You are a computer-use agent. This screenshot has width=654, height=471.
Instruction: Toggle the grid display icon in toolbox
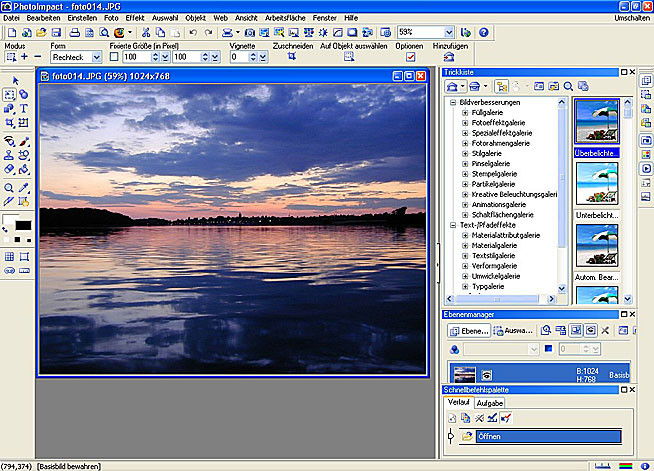[9, 257]
